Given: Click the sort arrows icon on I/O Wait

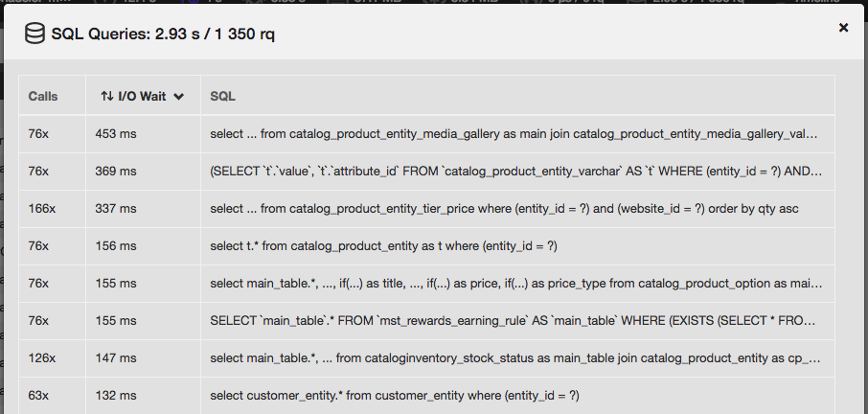Looking at the screenshot, I should tap(107, 96).
